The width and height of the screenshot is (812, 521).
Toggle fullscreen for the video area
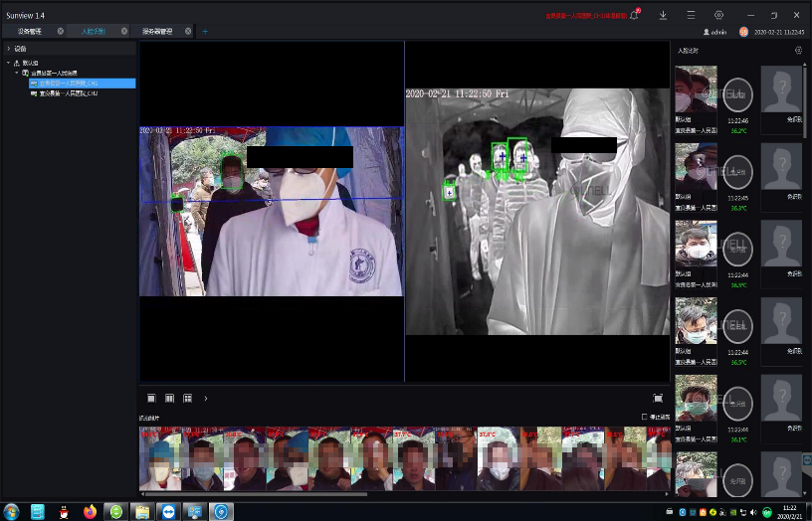(658, 398)
